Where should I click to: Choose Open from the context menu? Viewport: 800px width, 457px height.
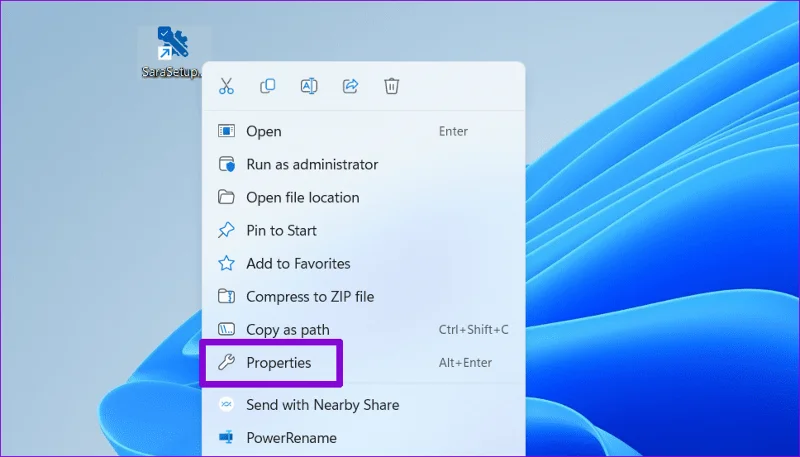(363, 131)
